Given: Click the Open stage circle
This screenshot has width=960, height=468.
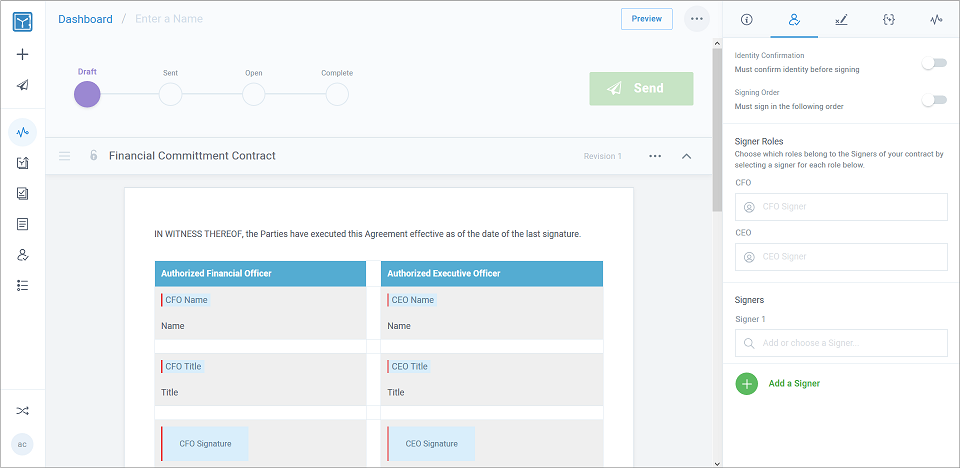Looking at the screenshot, I should click(x=253, y=95).
